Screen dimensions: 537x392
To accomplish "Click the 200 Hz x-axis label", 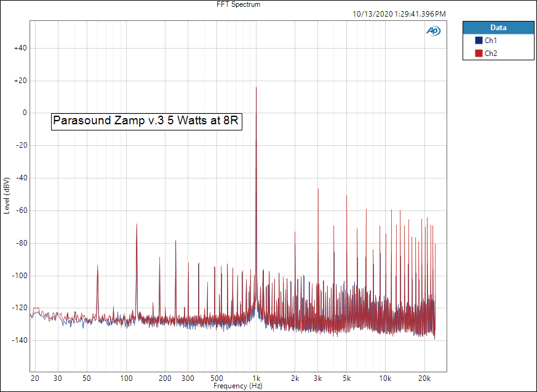I will pos(165,378).
